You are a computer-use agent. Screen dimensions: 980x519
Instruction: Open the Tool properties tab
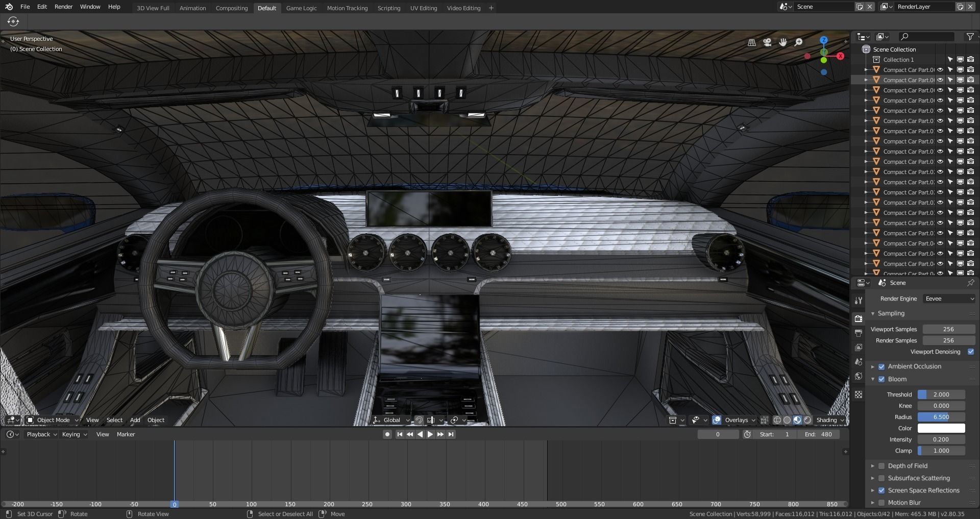[x=859, y=300]
